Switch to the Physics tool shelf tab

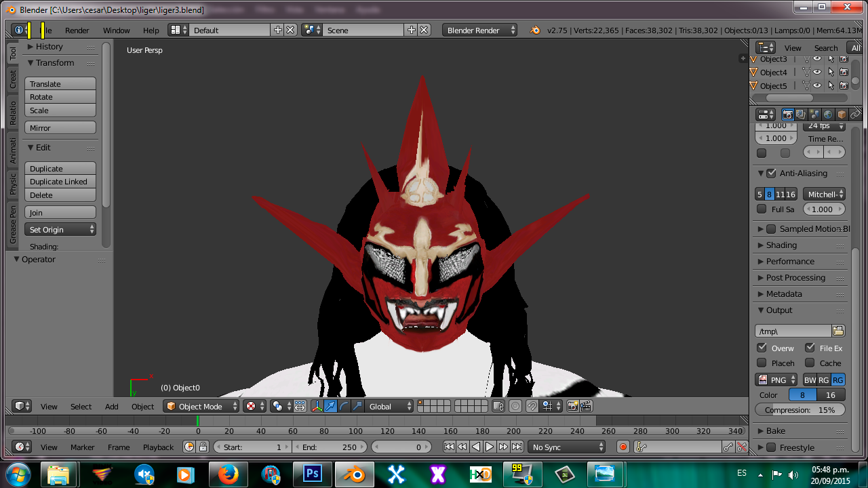12,184
